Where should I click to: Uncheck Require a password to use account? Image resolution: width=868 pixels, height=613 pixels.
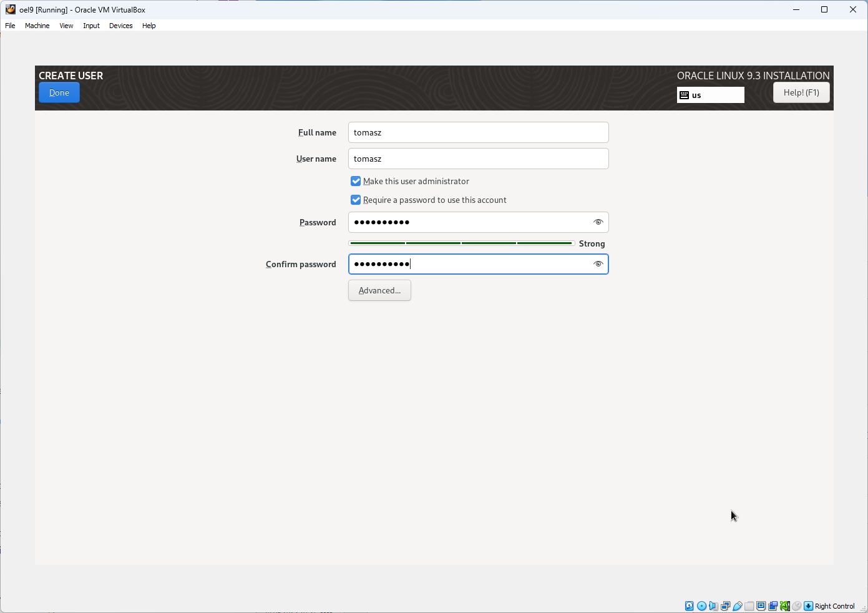[x=356, y=200]
